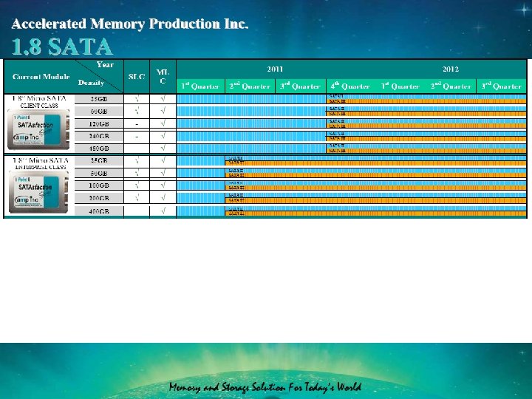Click '1st Quarter' under 2012
The width and height of the screenshot is (532, 399).
[x=400, y=86]
